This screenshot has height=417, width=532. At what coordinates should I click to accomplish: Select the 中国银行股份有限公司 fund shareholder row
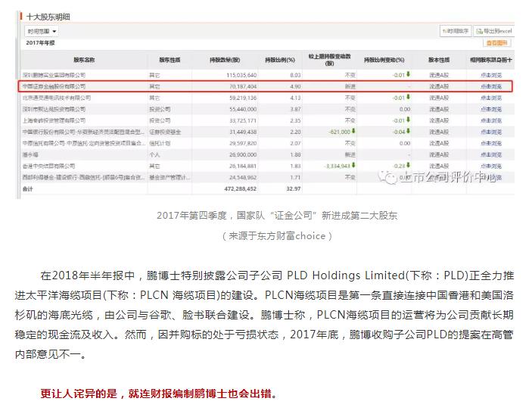[83, 132]
